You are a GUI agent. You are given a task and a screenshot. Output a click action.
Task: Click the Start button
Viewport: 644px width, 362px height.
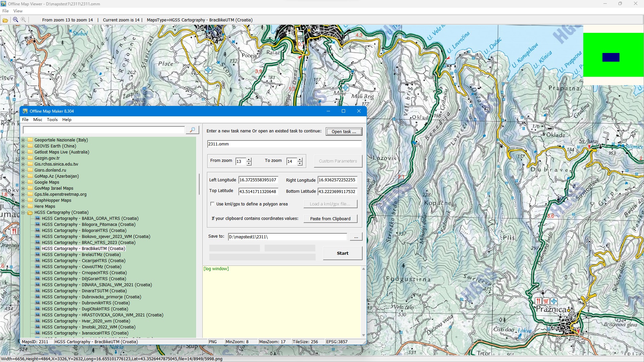pos(342,253)
